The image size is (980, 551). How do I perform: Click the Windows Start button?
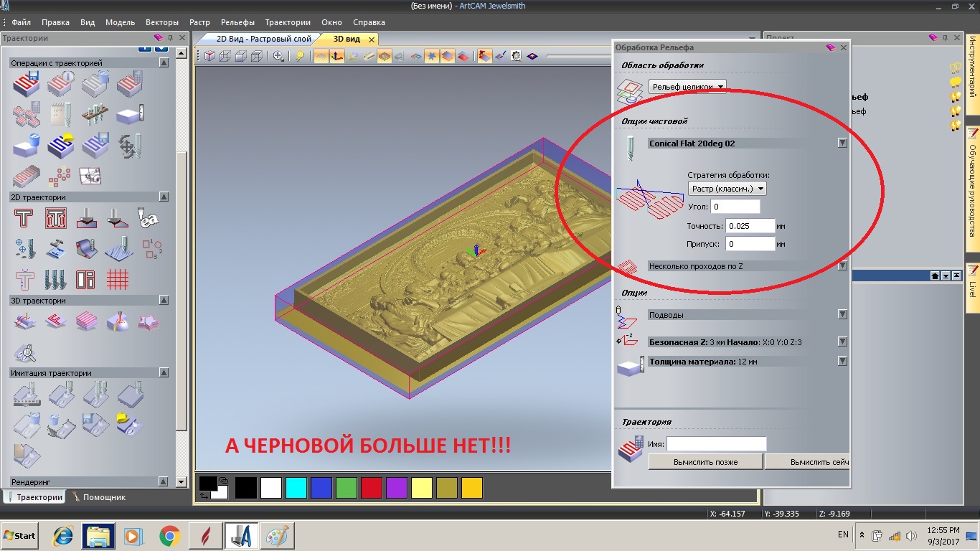tap(20, 535)
